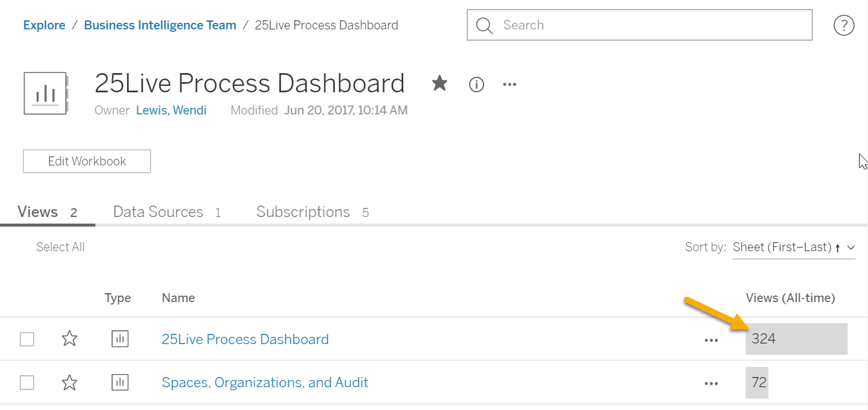
Task: Open owner link Lewis, Wendi
Action: [172, 110]
